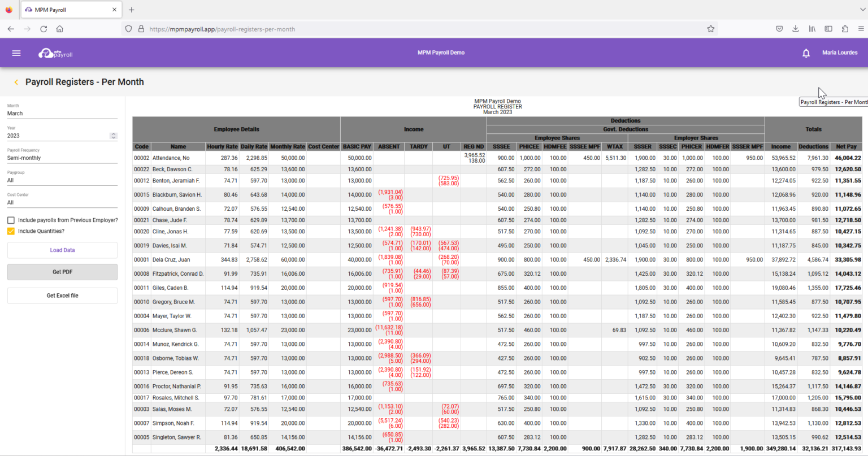This screenshot has width=868, height=456.
Task: Select employee Gregory, Bruce M.
Action: pos(497,302)
